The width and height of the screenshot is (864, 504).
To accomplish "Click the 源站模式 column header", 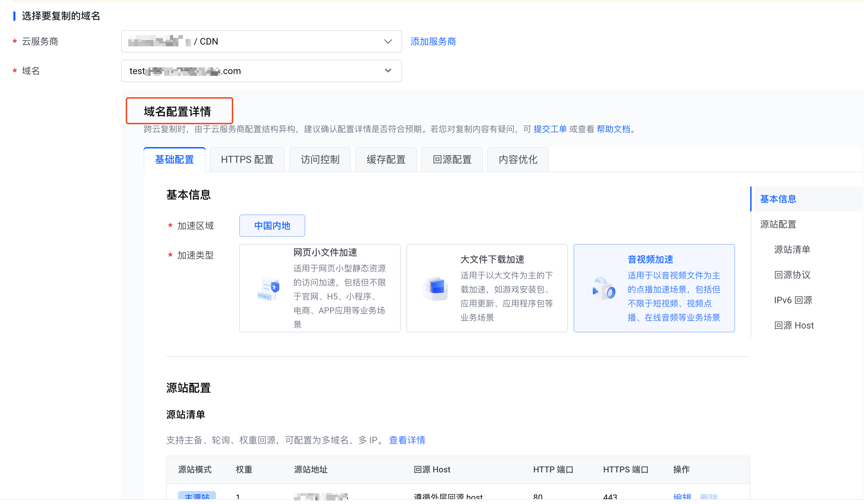I will pyautogui.click(x=195, y=470).
